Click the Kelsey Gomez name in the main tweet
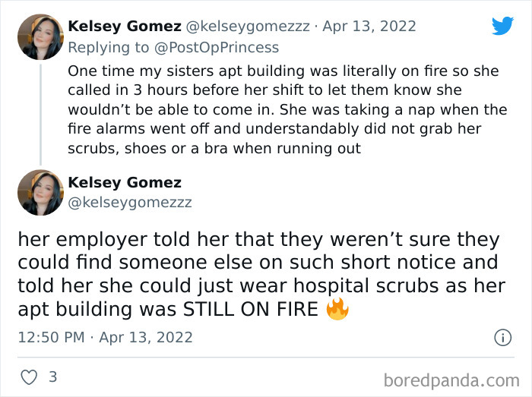Image resolution: width=532 pixels, height=397 pixels. [125, 182]
